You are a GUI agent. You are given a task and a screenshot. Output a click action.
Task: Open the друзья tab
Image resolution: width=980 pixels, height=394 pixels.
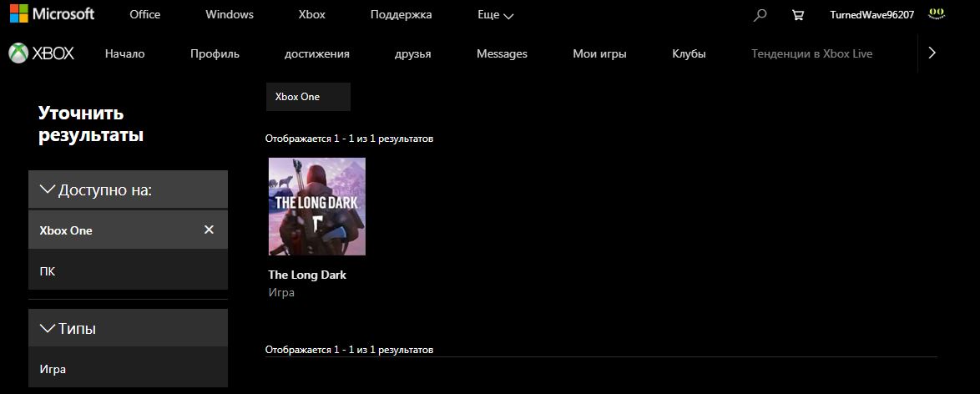pyautogui.click(x=412, y=53)
